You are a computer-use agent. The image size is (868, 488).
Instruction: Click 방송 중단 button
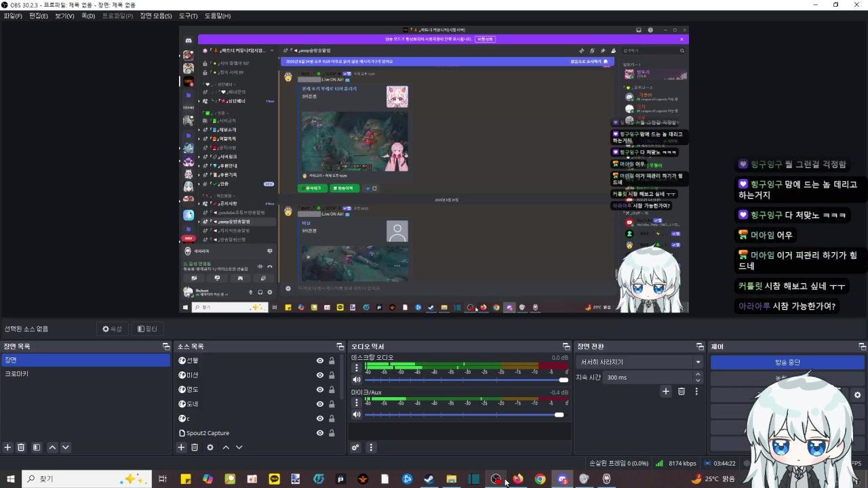pyautogui.click(x=787, y=363)
